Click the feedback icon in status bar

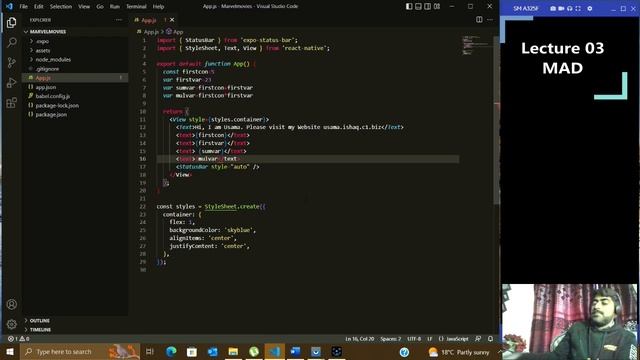point(478,339)
